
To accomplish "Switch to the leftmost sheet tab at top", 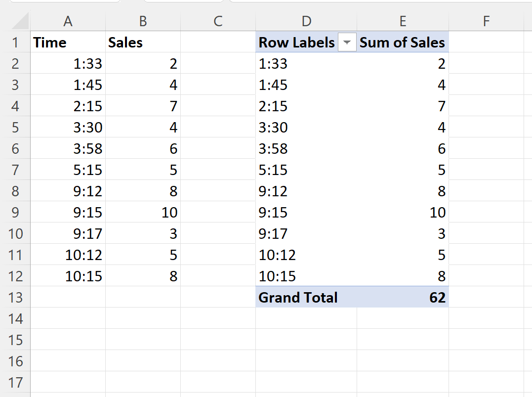I will pos(64,1).
